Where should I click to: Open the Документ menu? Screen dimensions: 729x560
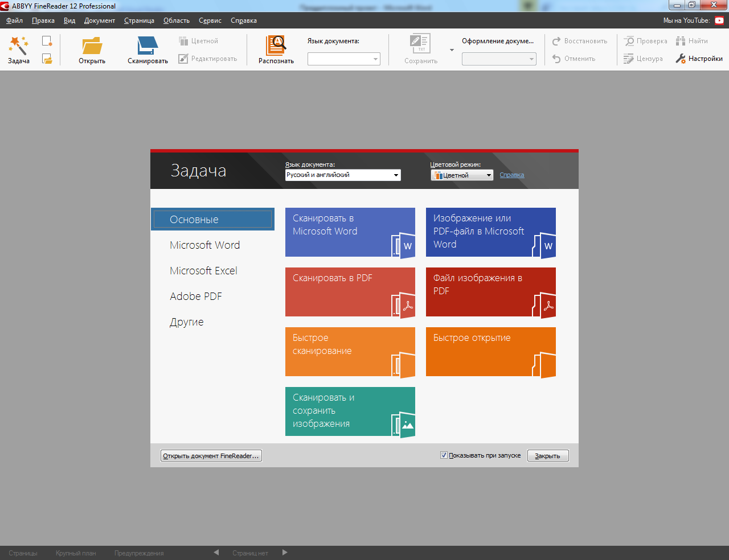click(x=100, y=20)
